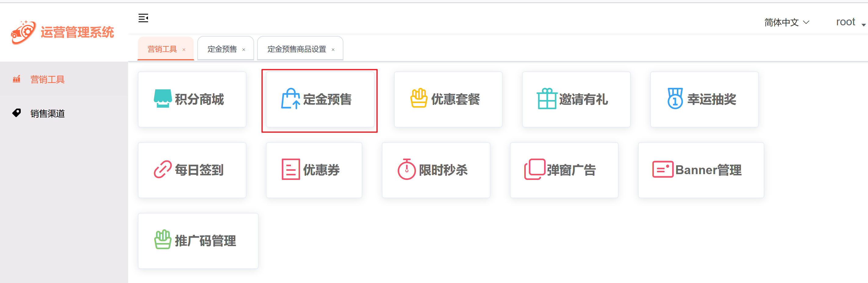Click the 定金预售 shopping bag icon

[x=290, y=99]
